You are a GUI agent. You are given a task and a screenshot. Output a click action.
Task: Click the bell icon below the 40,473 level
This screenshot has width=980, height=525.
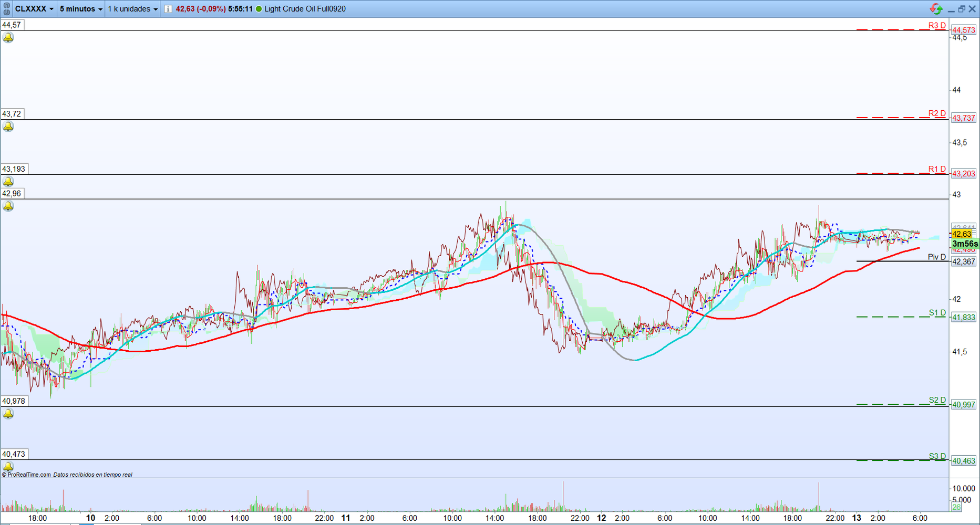click(8, 466)
